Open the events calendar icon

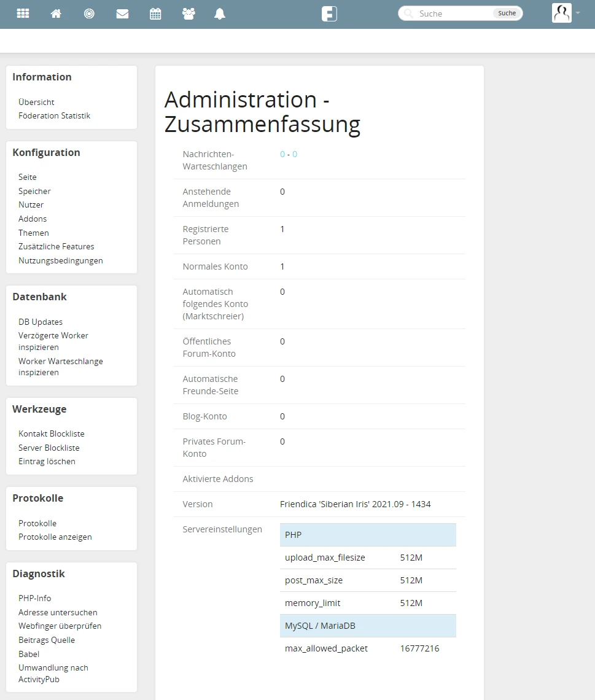pos(155,14)
